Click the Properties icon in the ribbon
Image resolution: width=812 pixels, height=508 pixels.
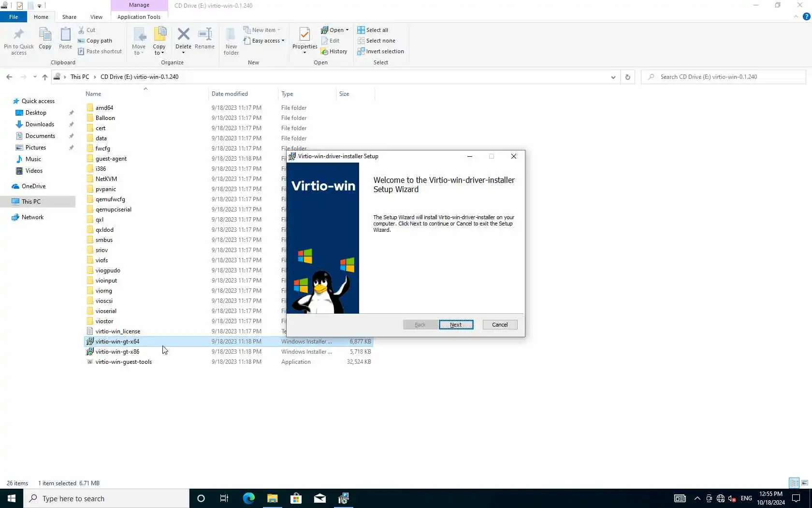coord(304,35)
